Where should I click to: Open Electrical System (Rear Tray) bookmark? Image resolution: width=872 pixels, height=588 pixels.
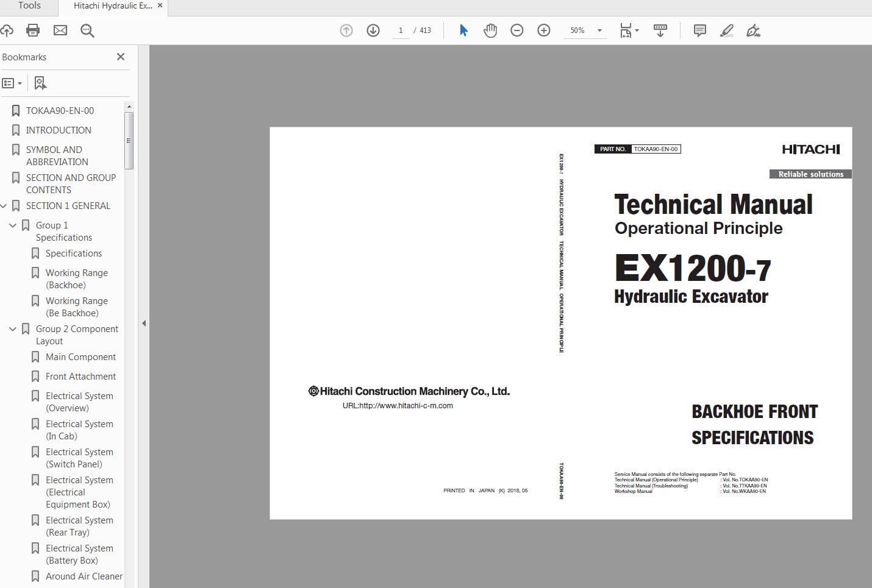coord(79,526)
